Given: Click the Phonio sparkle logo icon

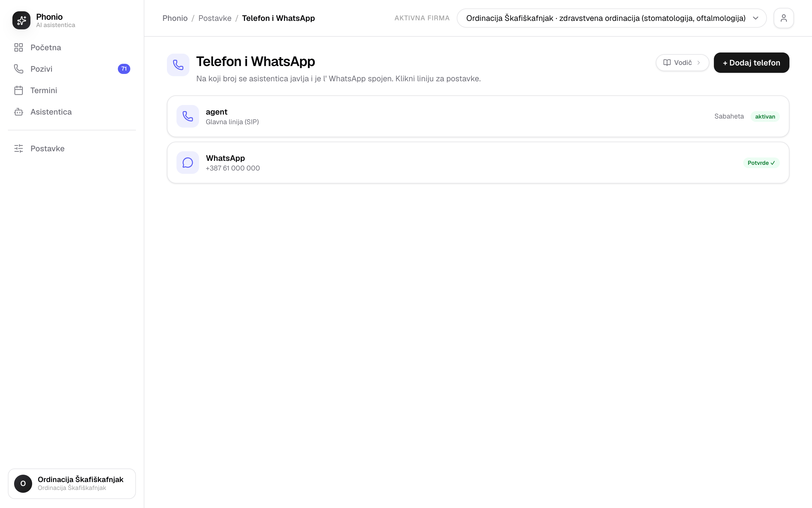Looking at the screenshot, I should 21,20.
